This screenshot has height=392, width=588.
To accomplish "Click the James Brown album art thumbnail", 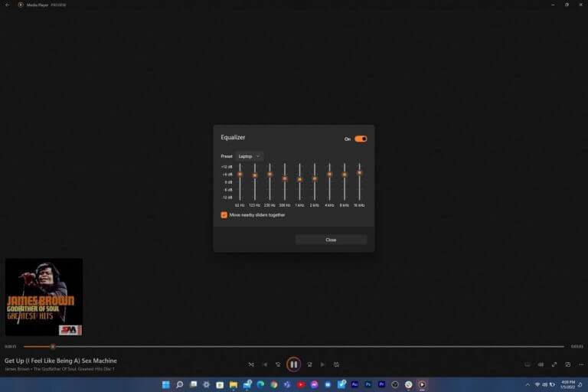I will coord(44,297).
